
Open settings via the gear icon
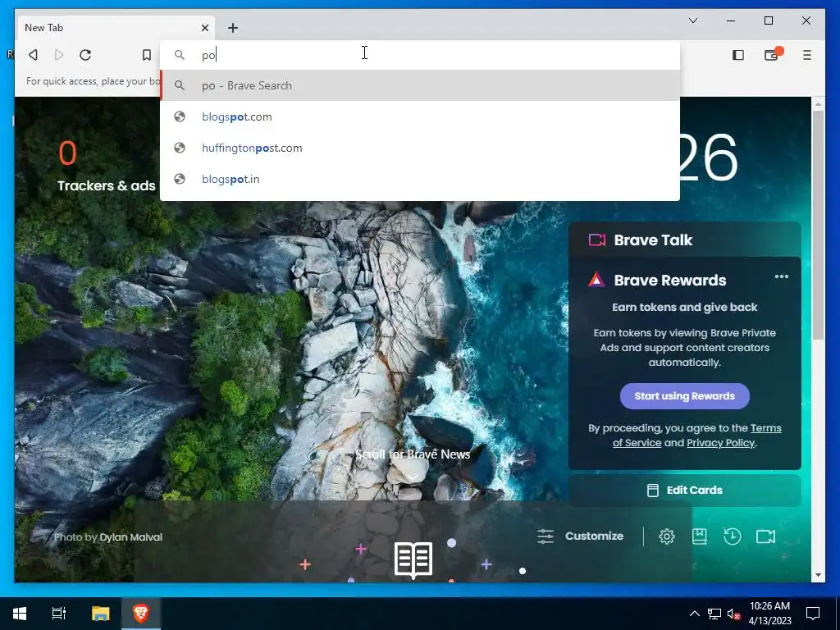click(666, 536)
